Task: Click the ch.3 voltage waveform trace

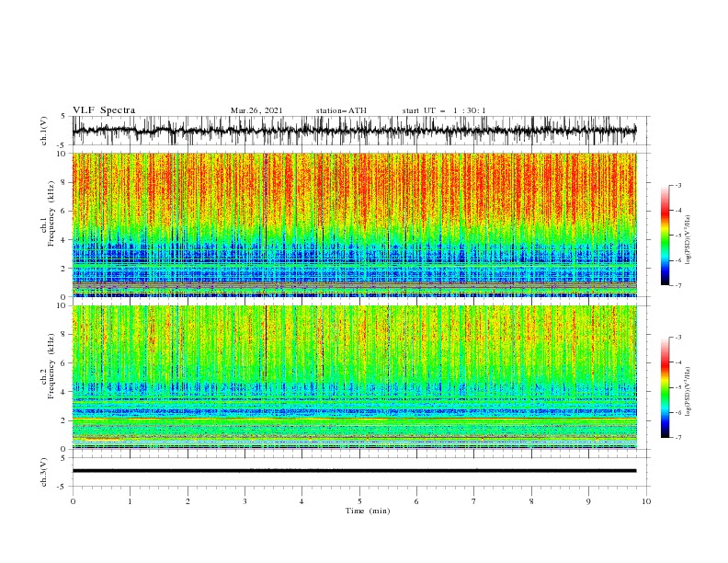Action: [354, 471]
